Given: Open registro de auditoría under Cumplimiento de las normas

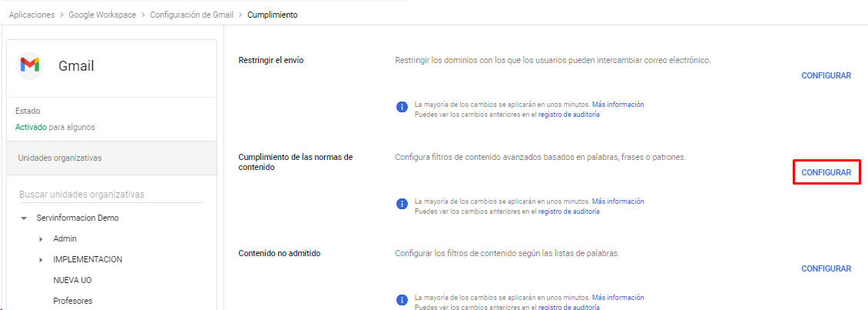Looking at the screenshot, I should click(x=568, y=212).
